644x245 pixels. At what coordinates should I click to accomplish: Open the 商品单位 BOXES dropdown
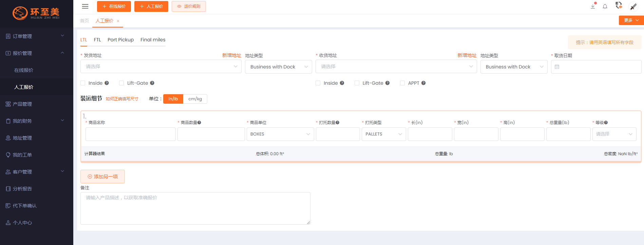(280, 134)
